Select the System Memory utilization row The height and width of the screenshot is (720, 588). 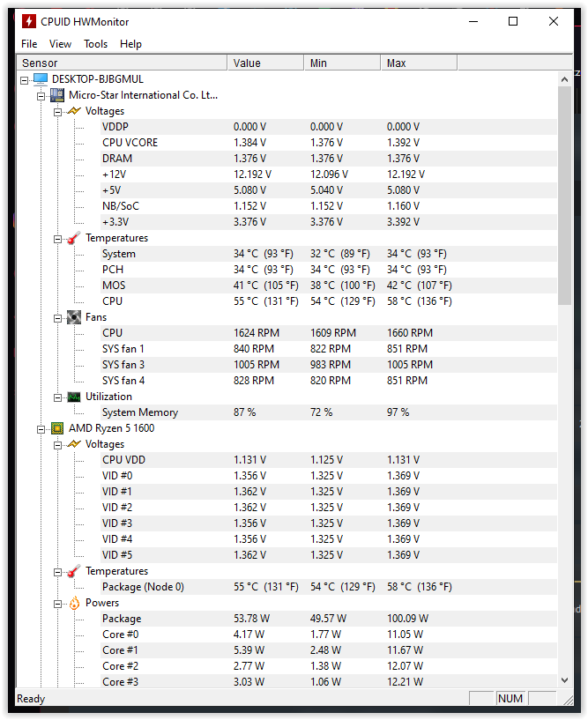329,412
